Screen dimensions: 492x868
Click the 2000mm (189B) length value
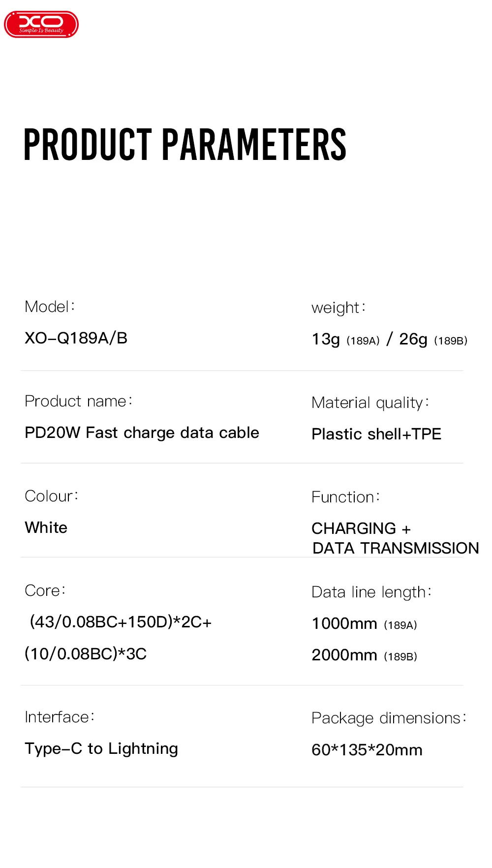(364, 655)
